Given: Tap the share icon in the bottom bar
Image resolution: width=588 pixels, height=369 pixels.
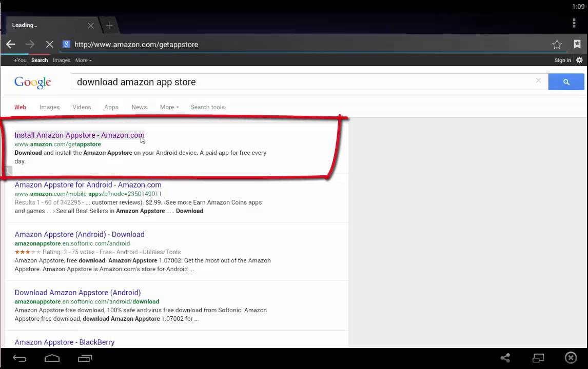Looking at the screenshot, I should (x=505, y=358).
